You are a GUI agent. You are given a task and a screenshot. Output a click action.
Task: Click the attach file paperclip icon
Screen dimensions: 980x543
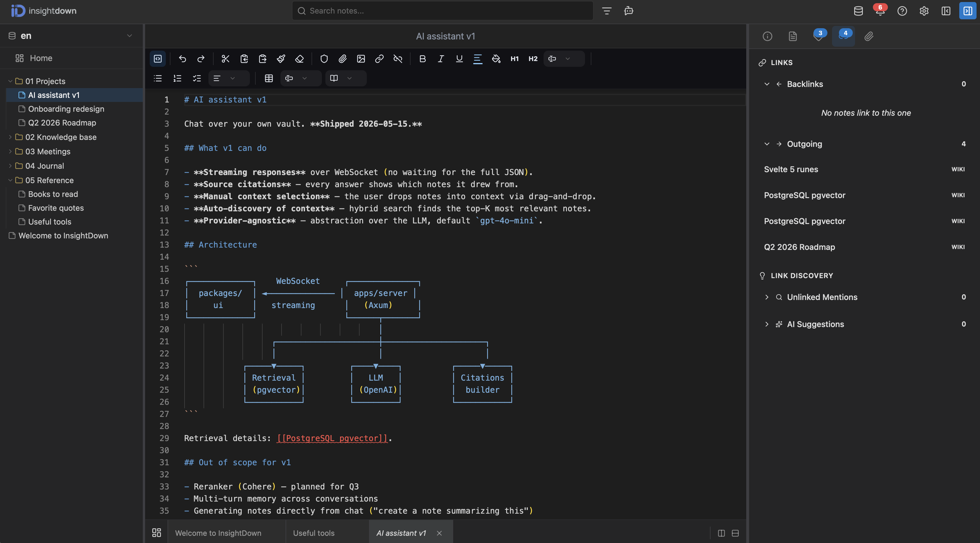click(342, 59)
